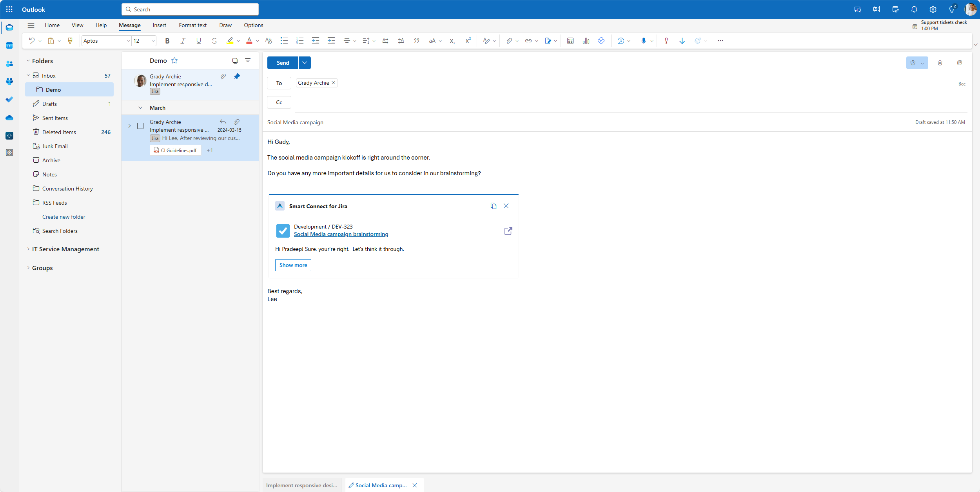The width and height of the screenshot is (980, 492).
Task: Apply the yellow text highlight color
Action: point(230,41)
